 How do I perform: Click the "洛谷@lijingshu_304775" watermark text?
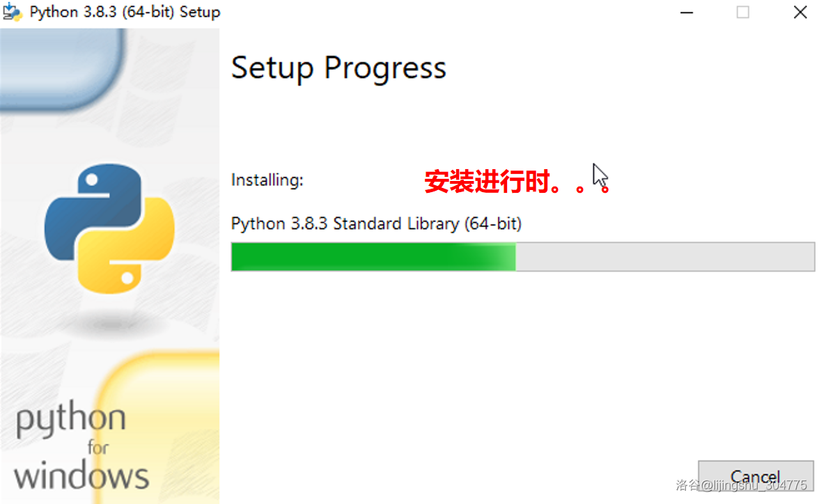click(741, 485)
